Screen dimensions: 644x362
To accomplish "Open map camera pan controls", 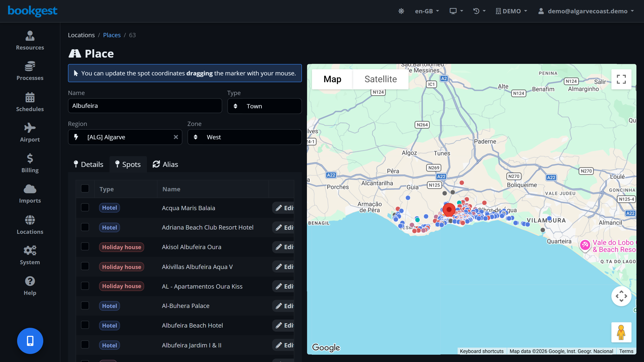I will pyautogui.click(x=621, y=296).
